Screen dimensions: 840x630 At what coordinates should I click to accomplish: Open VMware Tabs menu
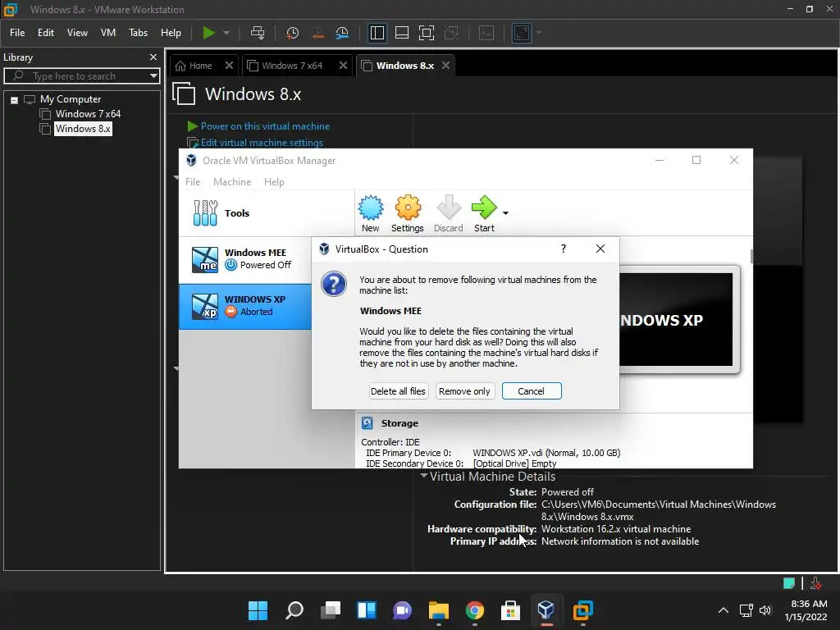pos(138,33)
